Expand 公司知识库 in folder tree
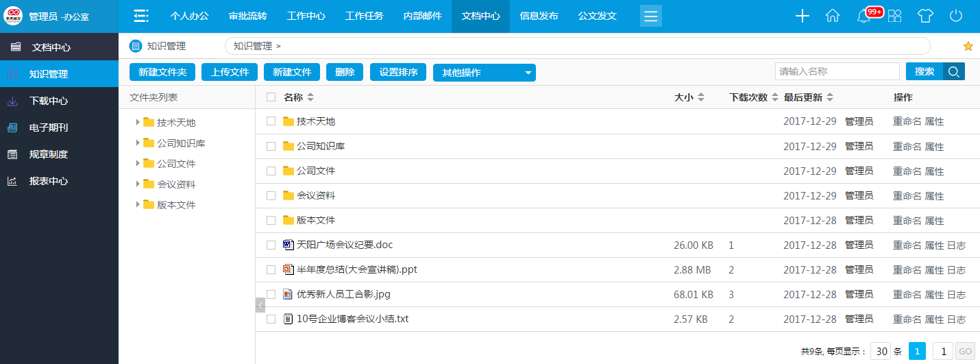Image resolution: width=980 pixels, height=364 pixels. (138, 143)
